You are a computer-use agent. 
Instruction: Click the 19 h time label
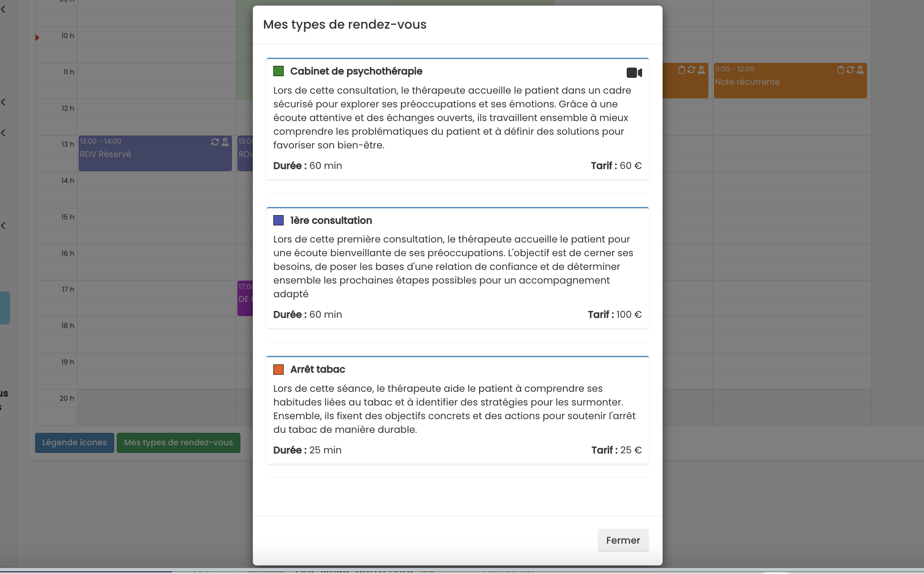click(68, 362)
